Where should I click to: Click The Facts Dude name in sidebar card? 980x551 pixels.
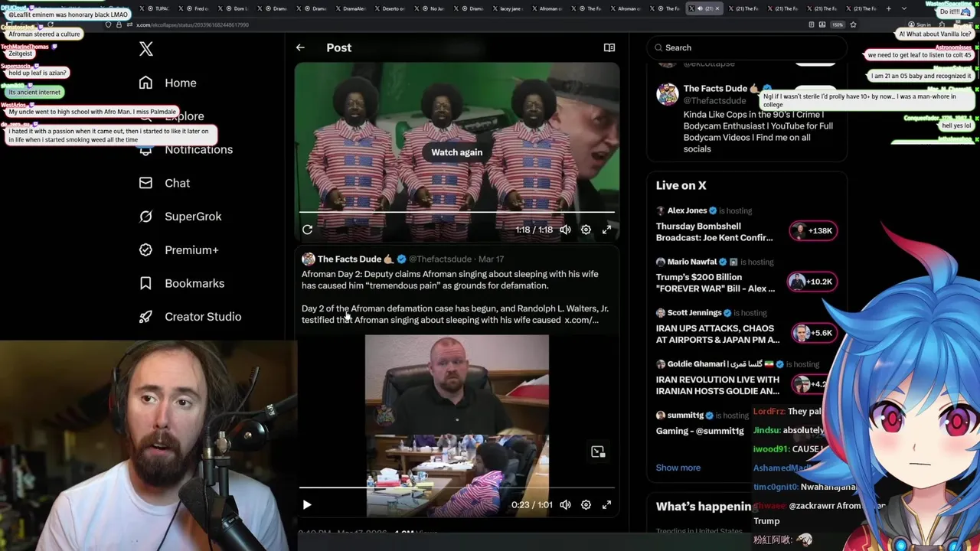[x=715, y=89]
